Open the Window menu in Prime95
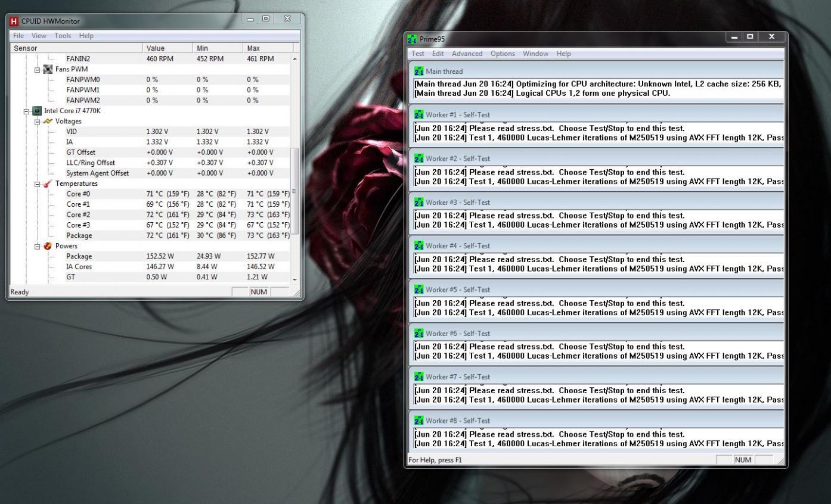Viewport: 831px width, 504px height. click(x=535, y=54)
